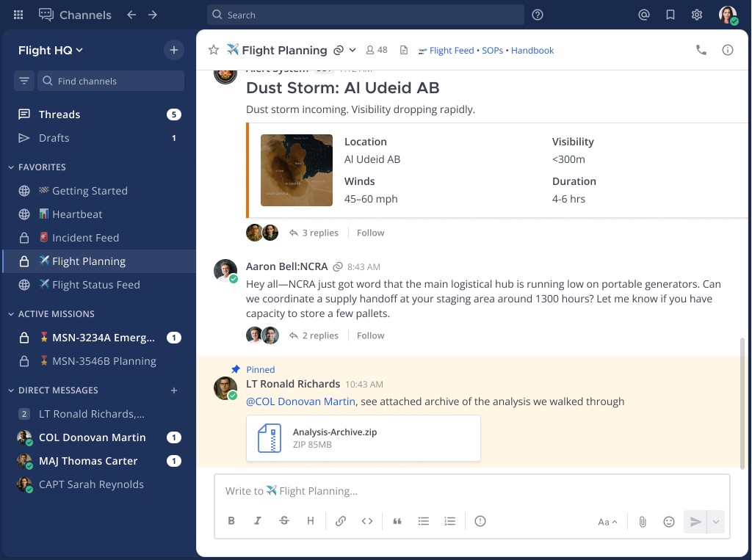Viewport: 752px width, 560px height.
Task: Set message priority
Action: point(480,521)
